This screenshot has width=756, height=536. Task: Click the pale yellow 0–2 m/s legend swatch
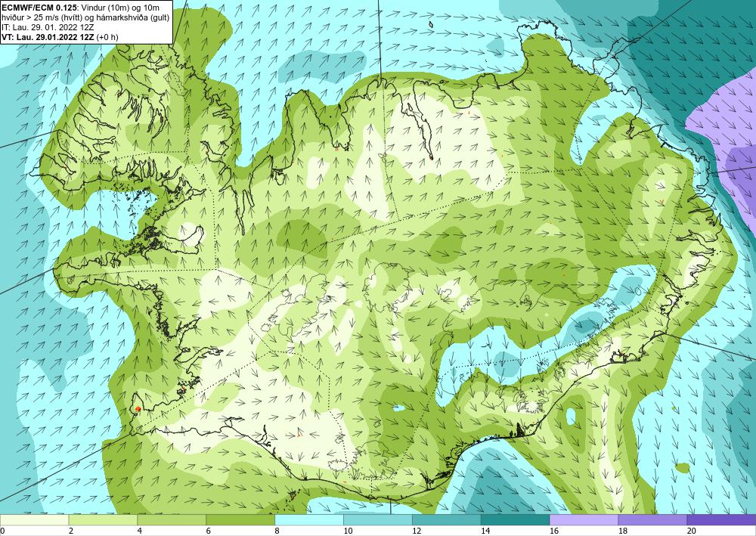coord(34,520)
